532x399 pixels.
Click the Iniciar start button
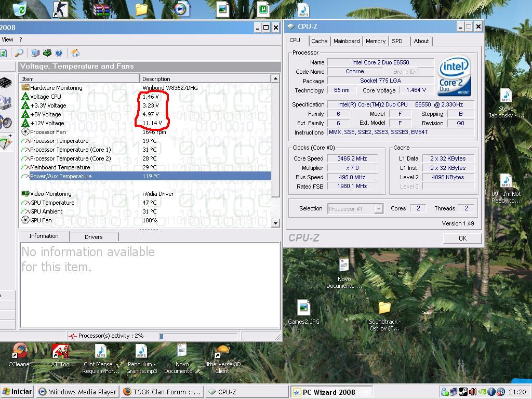[17, 392]
